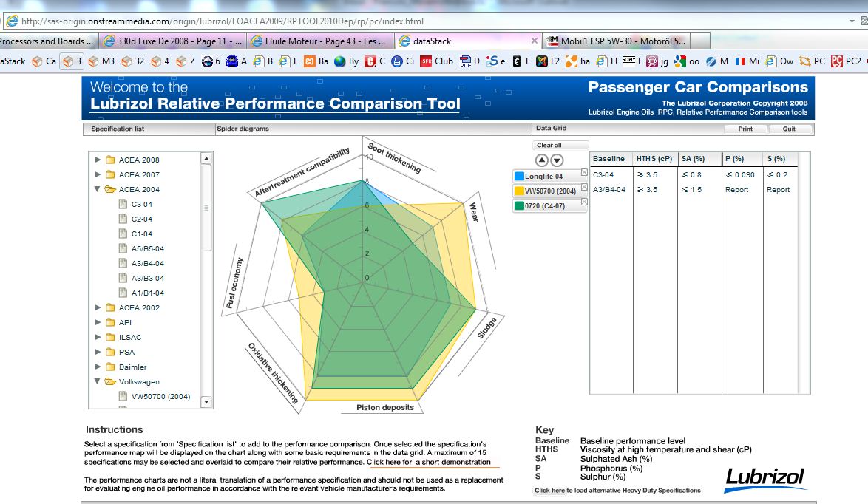Open the 'ha' bookmark icon

(x=572, y=61)
